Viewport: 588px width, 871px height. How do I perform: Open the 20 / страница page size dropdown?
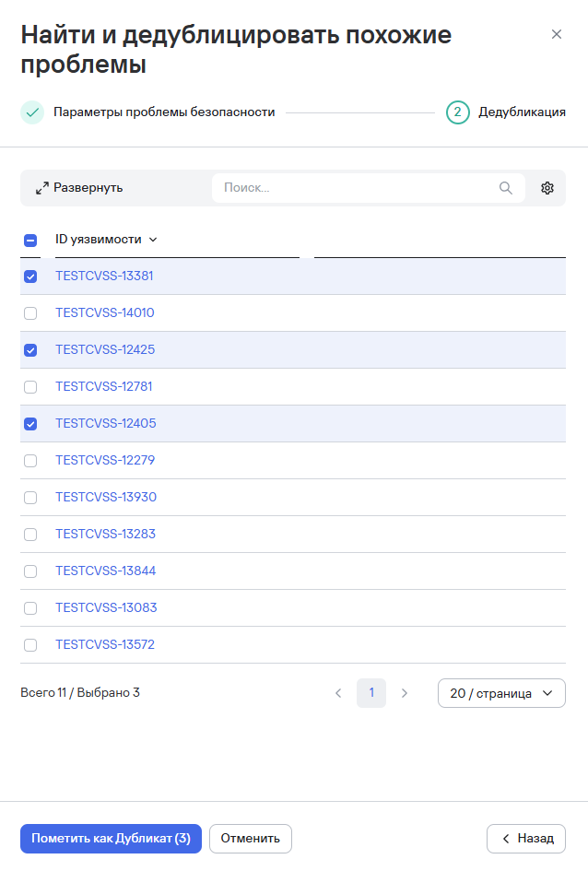501,693
